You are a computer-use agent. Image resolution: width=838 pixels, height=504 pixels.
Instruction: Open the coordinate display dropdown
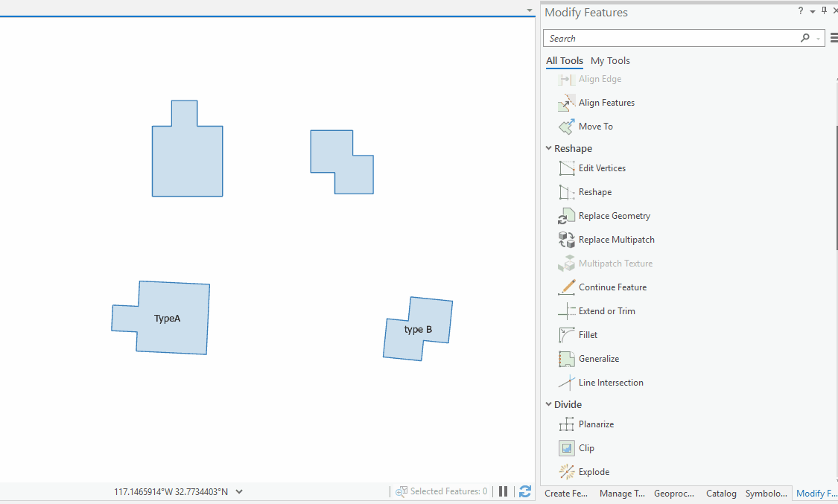(238, 491)
